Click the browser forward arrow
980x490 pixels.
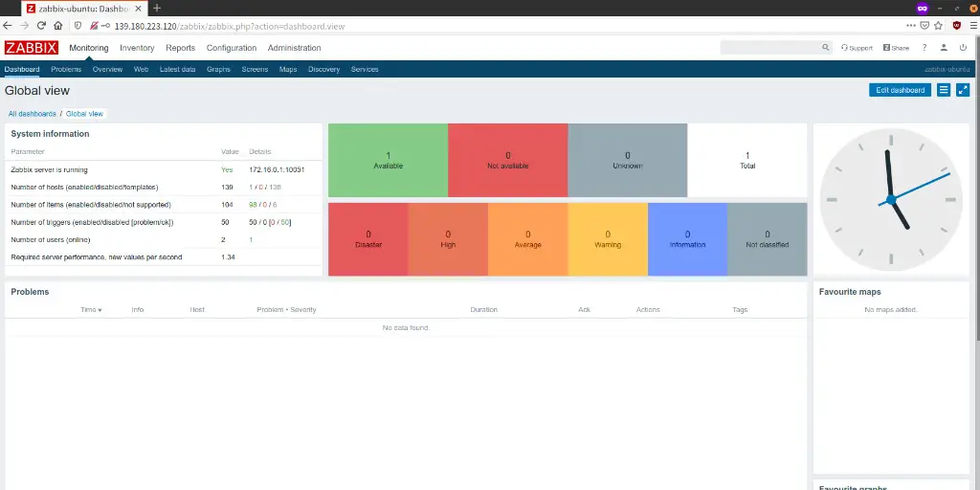point(24,26)
